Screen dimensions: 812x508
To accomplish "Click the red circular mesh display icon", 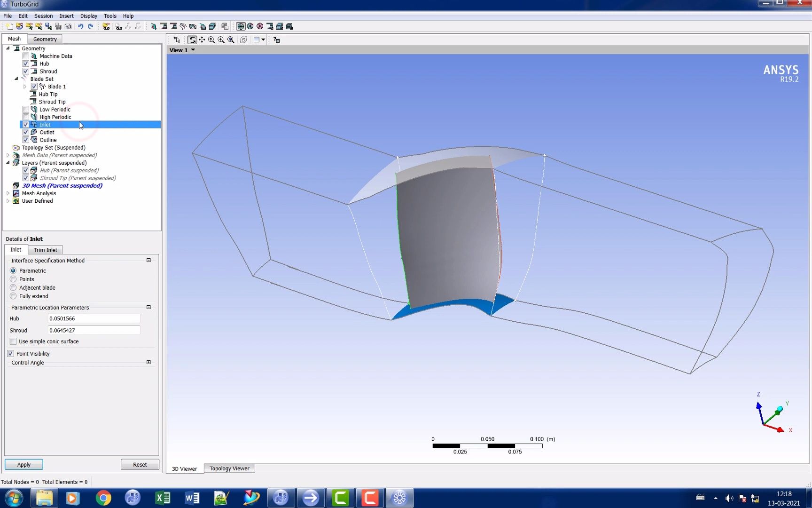I will [260, 26].
